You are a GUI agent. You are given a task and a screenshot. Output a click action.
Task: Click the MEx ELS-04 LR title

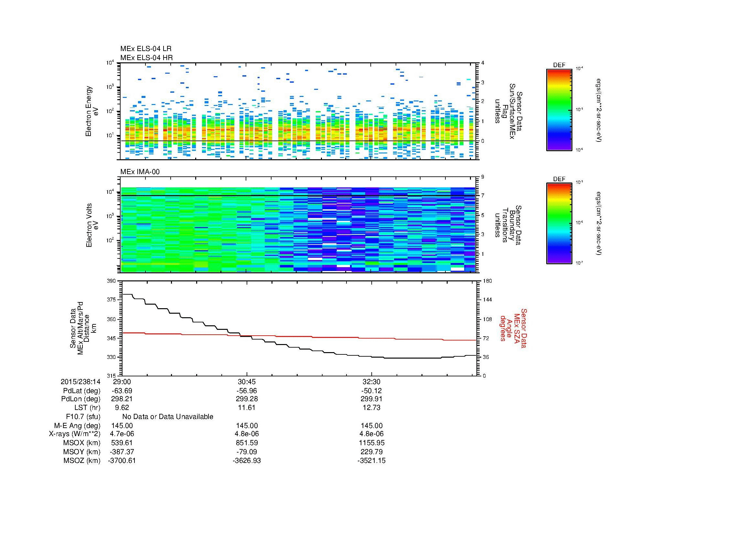tap(146, 49)
